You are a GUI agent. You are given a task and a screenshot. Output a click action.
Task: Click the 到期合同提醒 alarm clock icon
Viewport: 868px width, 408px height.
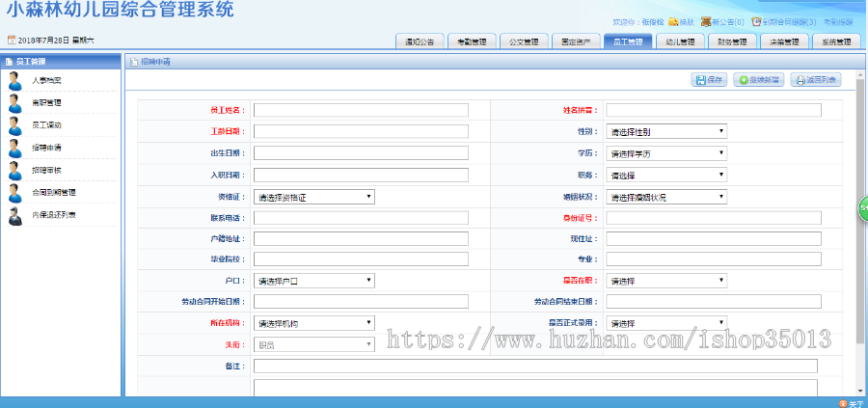click(x=756, y=22)
